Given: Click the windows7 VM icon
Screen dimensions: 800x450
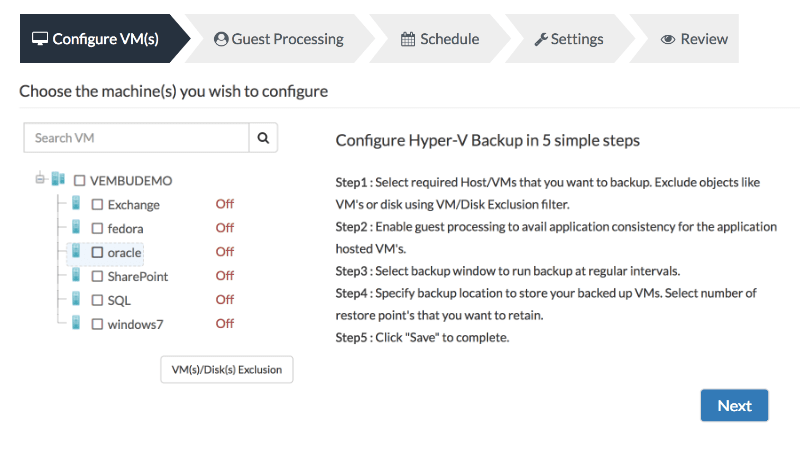Looking at the screenshot, I should pyautogui.click(x=76, y=323).
